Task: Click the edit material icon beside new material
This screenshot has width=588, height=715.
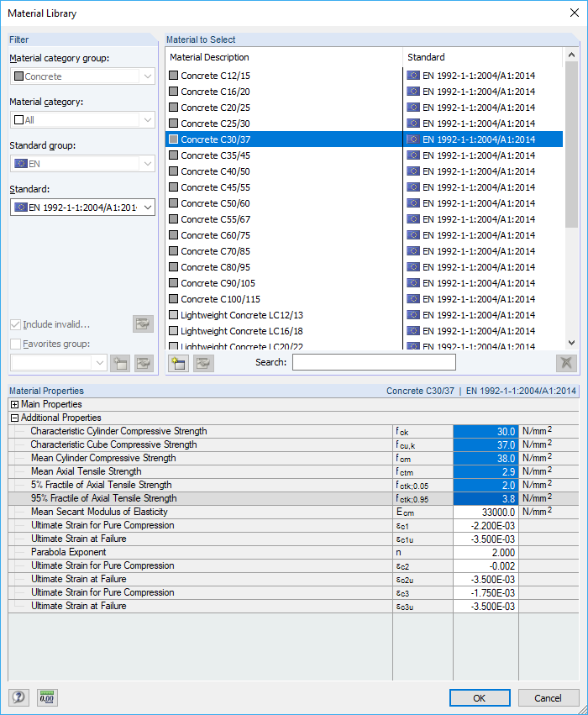Action: (203, 363)
